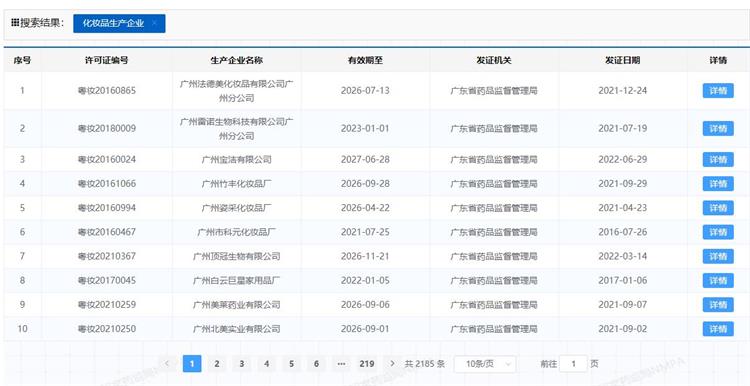Select page 1 in pagination
750x386 pixels.
click(192, 364)
